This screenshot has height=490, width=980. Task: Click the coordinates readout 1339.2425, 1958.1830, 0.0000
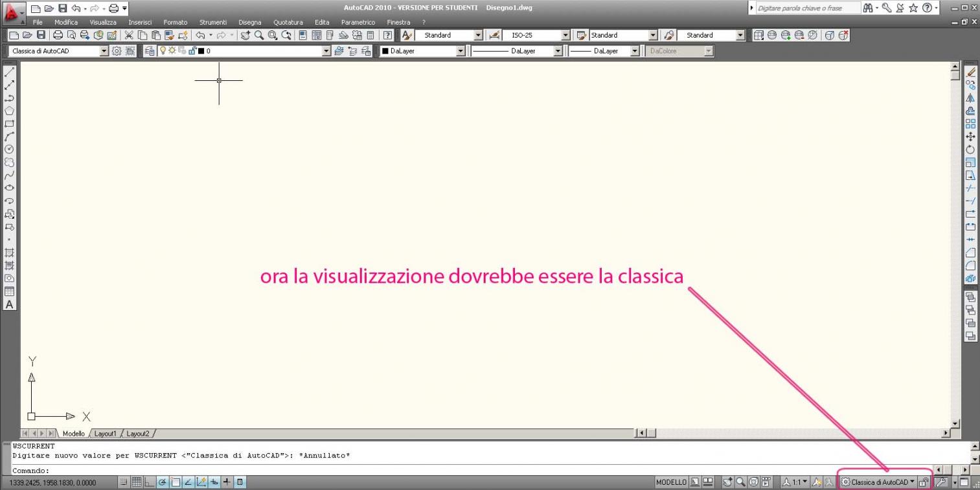(x=52, y=482)
